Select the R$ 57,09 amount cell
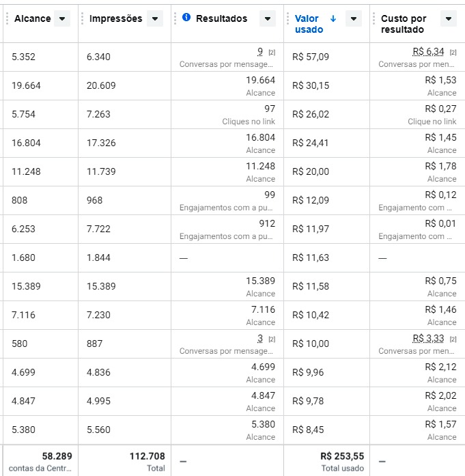The image size is (465, 476). click(311, 57)
